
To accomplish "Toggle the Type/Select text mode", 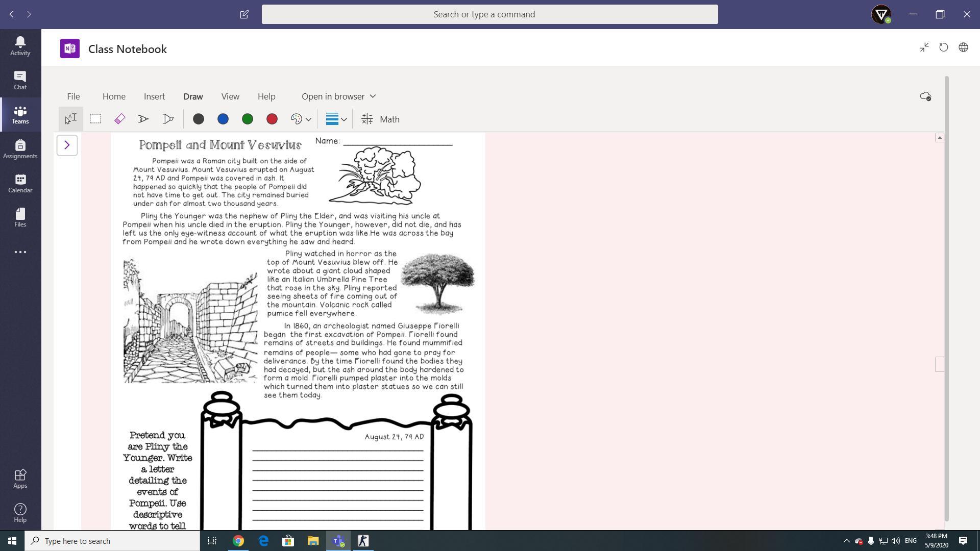I will pos(70,119).
